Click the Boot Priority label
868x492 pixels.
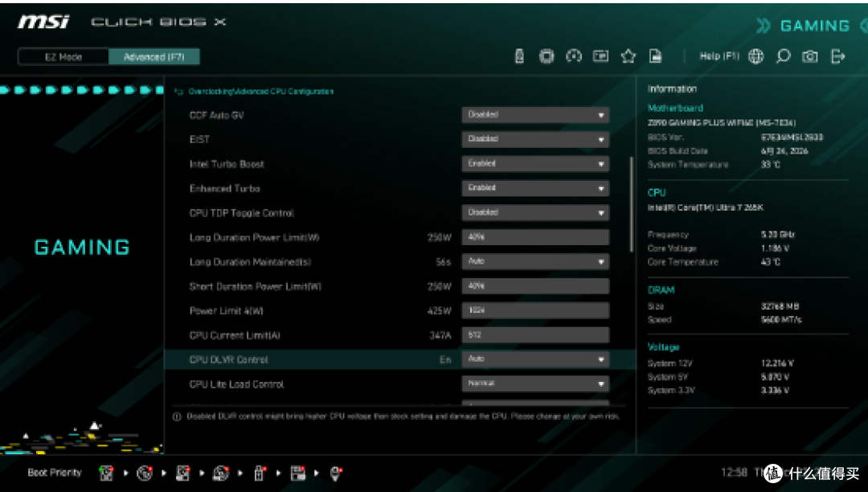55,473
